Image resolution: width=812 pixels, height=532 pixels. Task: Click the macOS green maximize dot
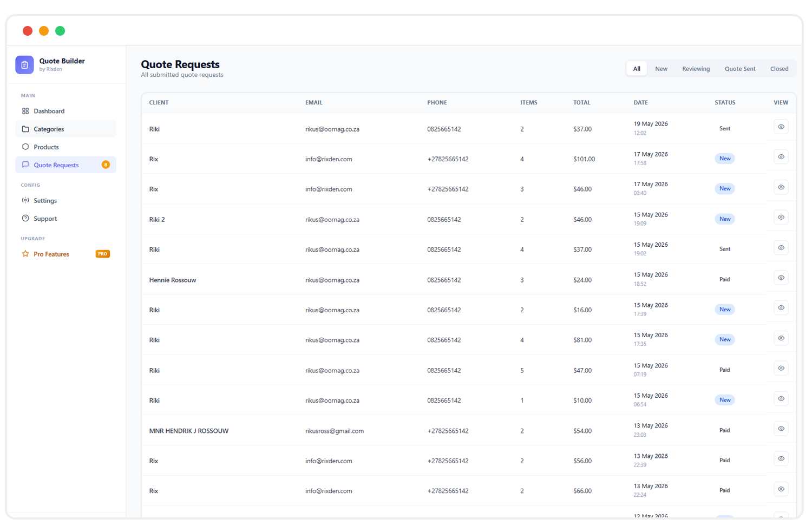point(60,31)
